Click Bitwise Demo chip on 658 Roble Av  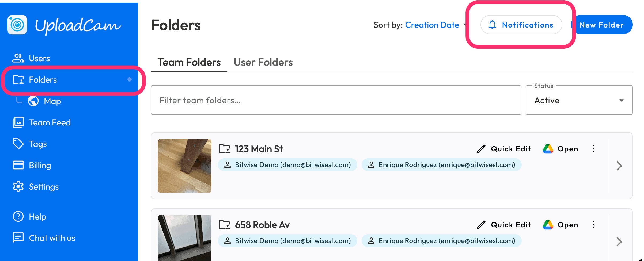(287, 241)
